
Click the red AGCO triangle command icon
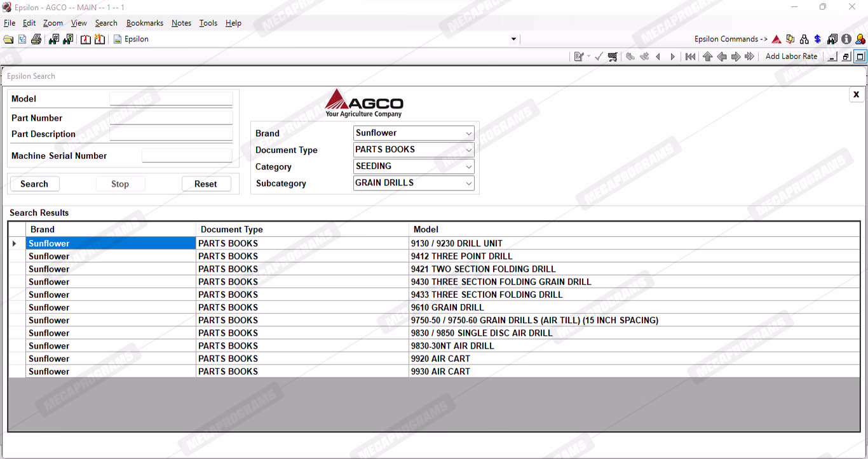click(x=776, y=39)
